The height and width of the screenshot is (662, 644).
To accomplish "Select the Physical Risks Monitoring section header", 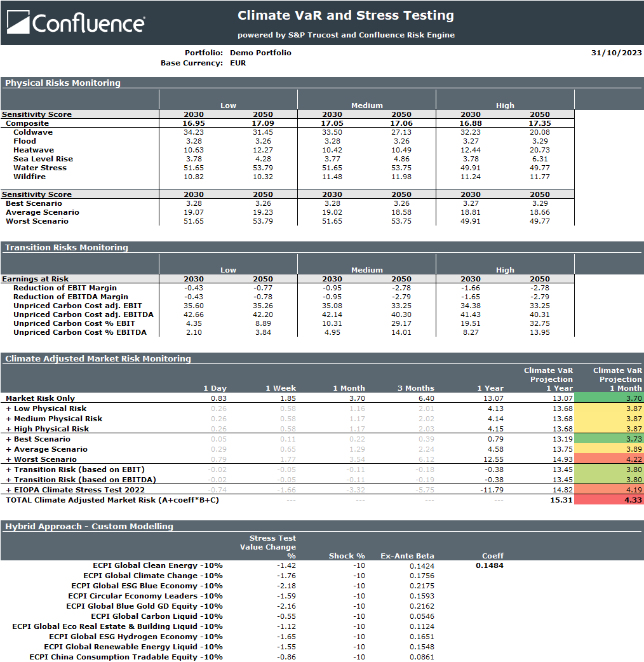I will click(x=63, y=83).
